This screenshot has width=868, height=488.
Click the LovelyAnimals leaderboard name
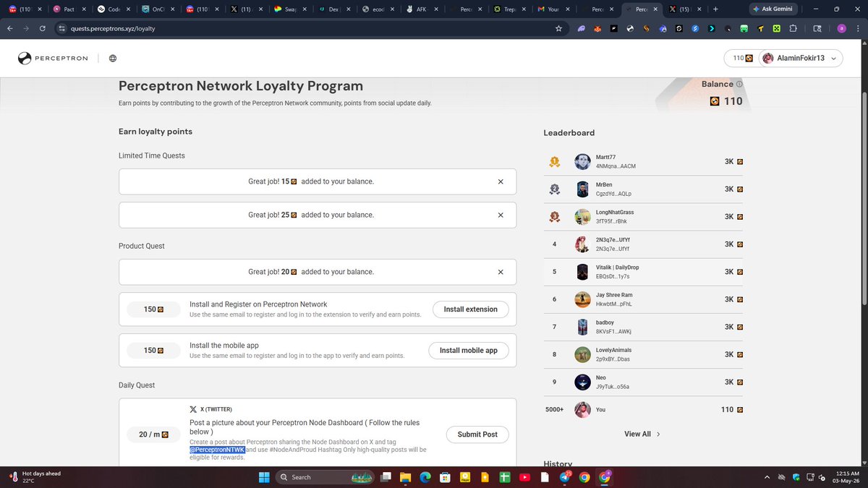613,350
